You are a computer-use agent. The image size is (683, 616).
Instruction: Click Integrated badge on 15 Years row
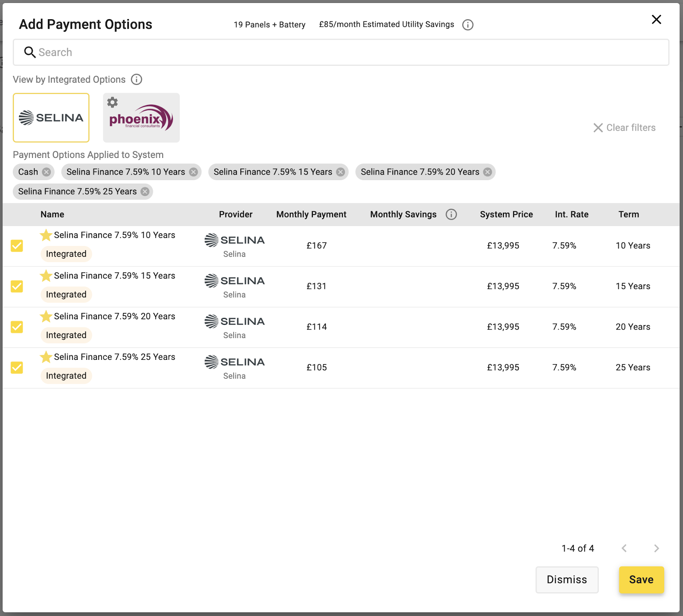point(66,295)
